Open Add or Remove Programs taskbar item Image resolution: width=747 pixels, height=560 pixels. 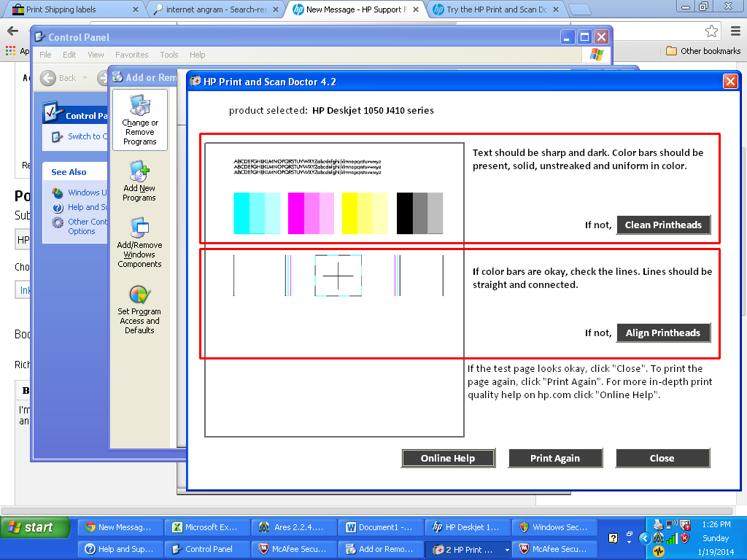coord(381,549)
